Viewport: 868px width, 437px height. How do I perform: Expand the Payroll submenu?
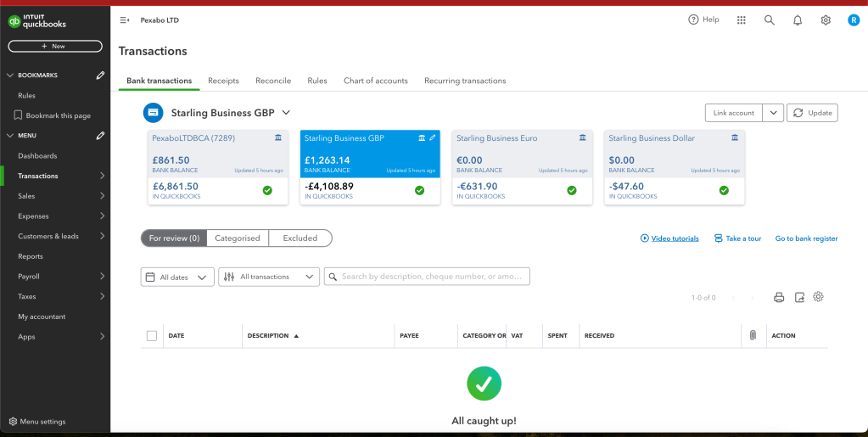click(x=103, y=277)
